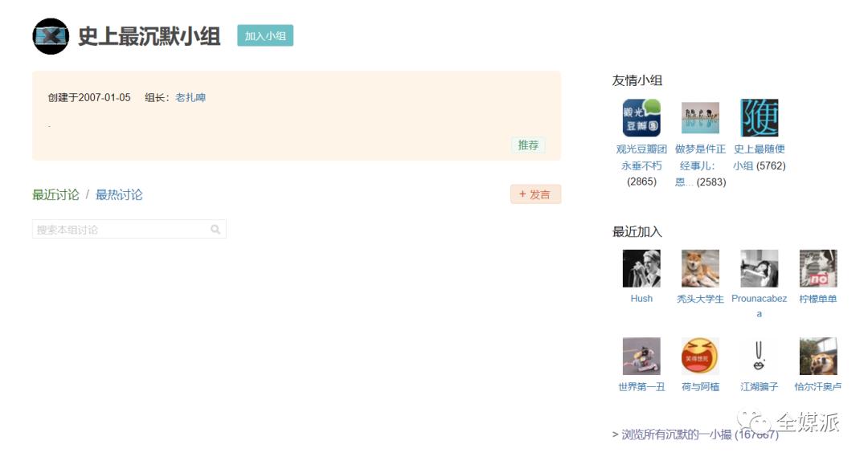Open 世界第一丑 member avatar

pos(641,357)
